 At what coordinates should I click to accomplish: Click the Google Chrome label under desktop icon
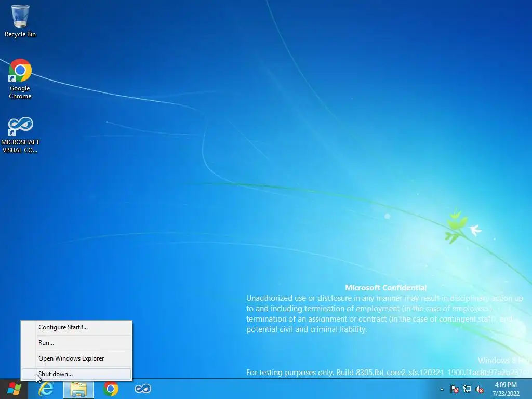point(20,92)
